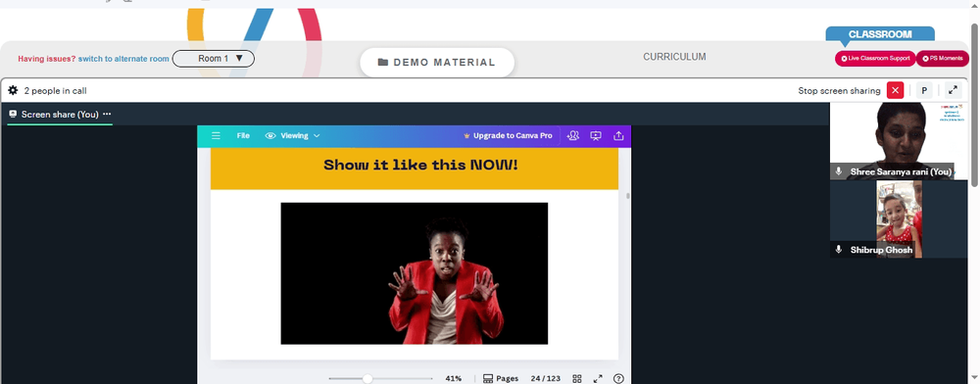
Task: Click page counter 24 / 123
Action: 546,378
